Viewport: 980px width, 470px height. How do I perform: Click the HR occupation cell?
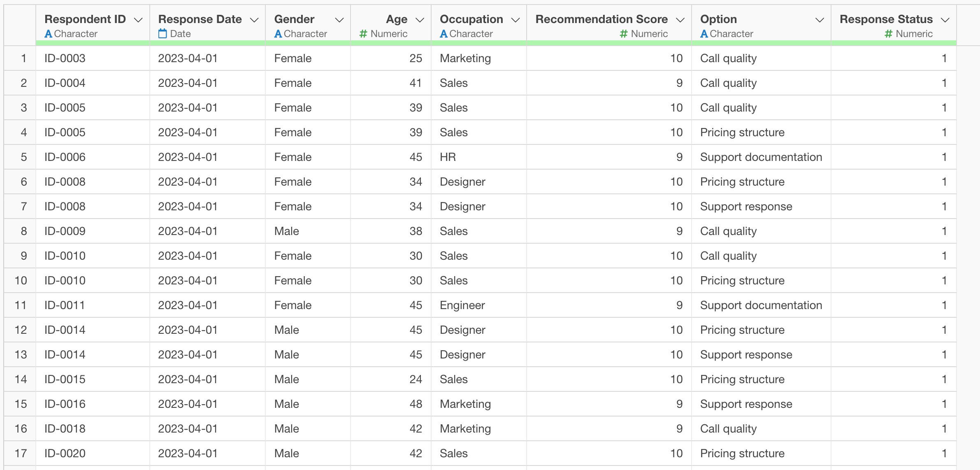coord(448,157)
